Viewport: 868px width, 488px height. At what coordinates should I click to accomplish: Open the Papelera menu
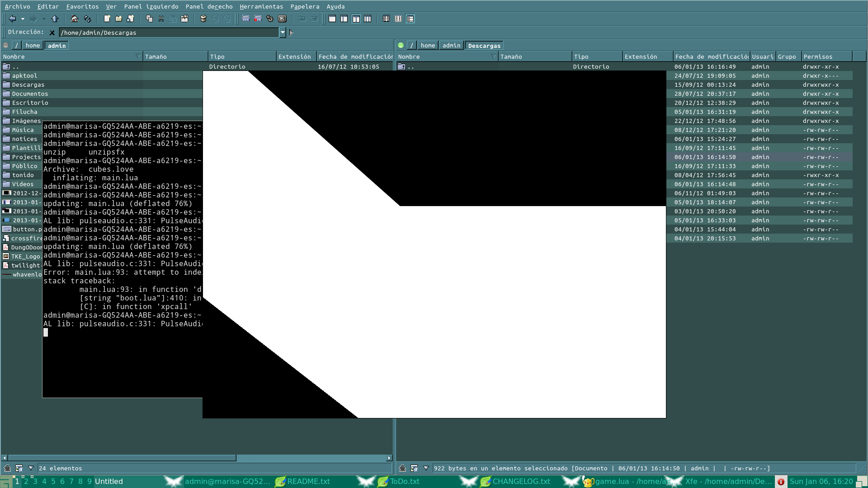pyautogui.click(x=305, y=6)
